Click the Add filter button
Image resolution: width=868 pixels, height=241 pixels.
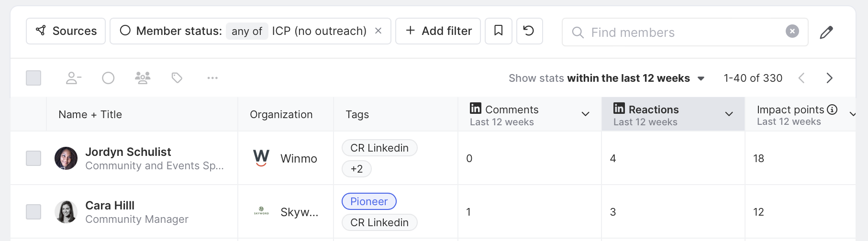[x=438, y=31]
